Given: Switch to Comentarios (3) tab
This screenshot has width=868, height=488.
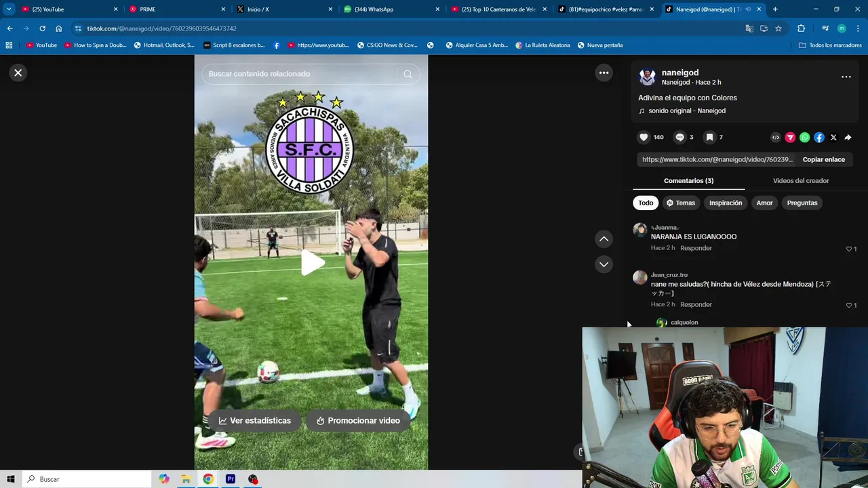Looking at the screenshot, I should (688, 180).
